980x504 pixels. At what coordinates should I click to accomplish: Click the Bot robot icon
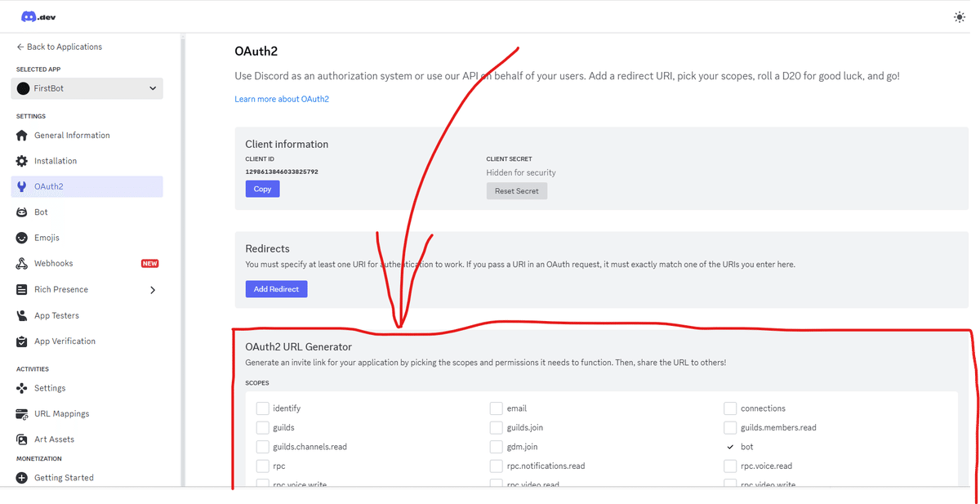(22, 212)
